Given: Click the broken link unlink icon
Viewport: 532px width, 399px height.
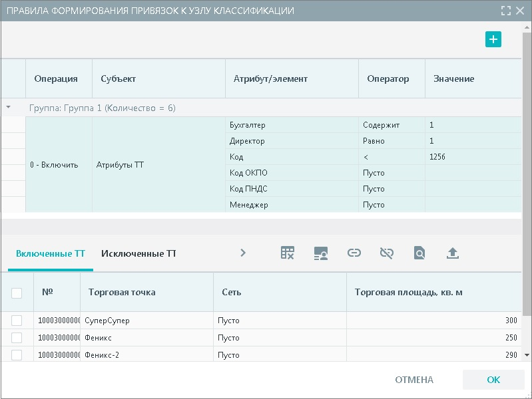Looking at the screenshot, I should point(386,253).
